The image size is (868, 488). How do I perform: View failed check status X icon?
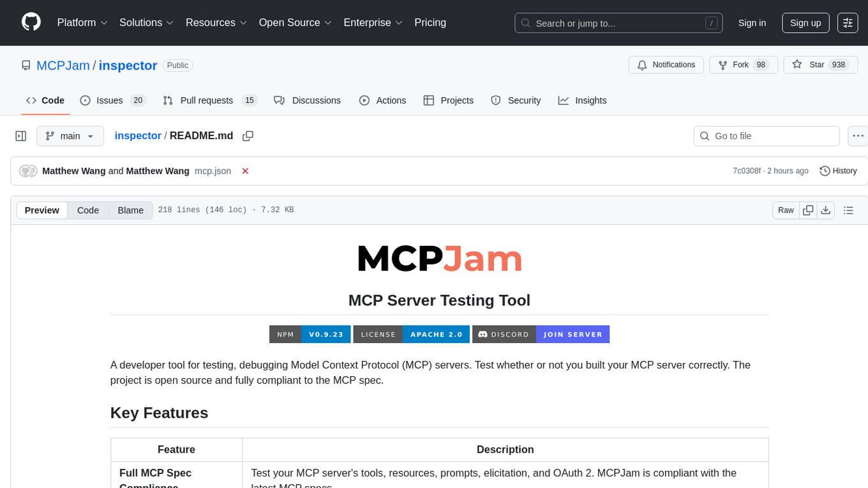click(245, 171)
